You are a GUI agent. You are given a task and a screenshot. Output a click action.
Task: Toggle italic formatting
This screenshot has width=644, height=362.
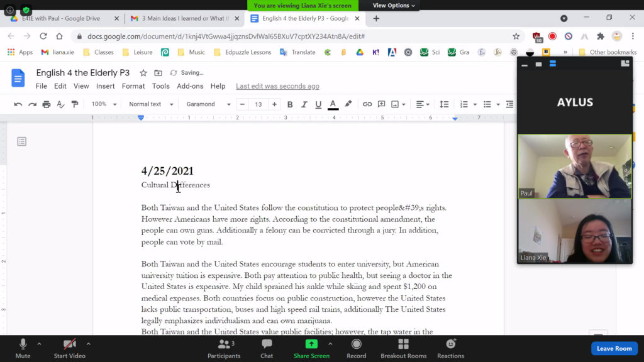pyautogui.click(x=304, y=104)
